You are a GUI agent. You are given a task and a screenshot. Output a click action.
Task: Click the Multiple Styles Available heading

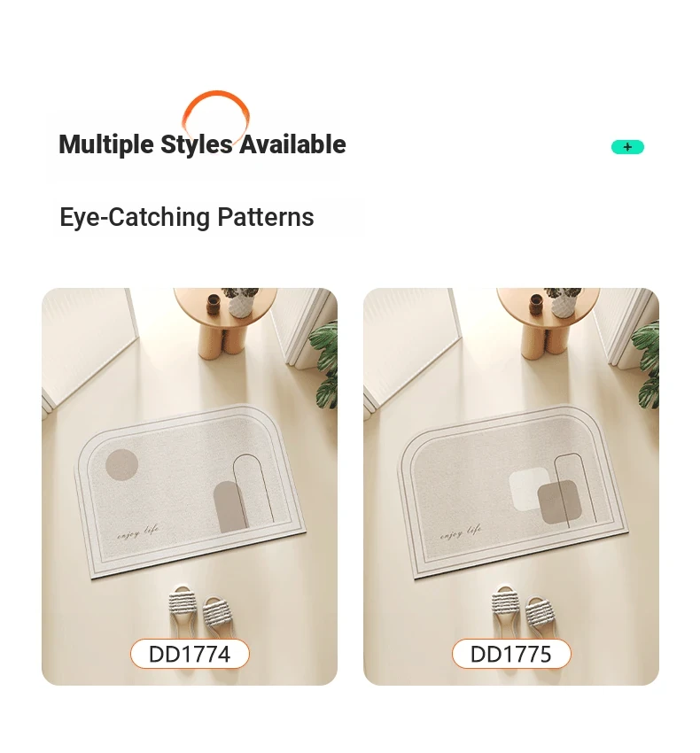pyautogui.click(x=202, y=144)
